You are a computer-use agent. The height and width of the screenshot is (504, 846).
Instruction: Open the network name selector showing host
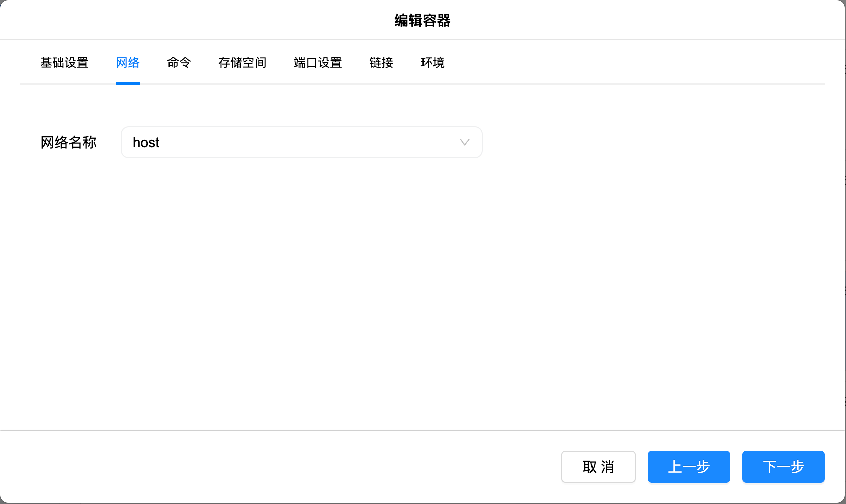(302, 142)
